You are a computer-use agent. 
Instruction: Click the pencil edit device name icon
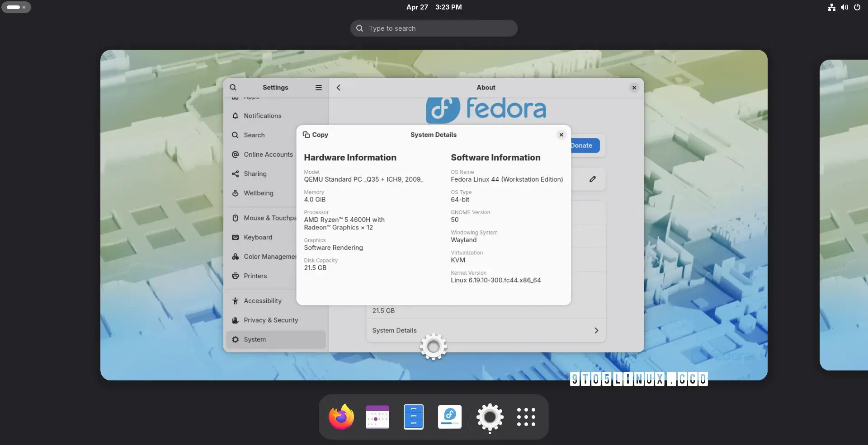pyautogui.click(x=592, y=179)
